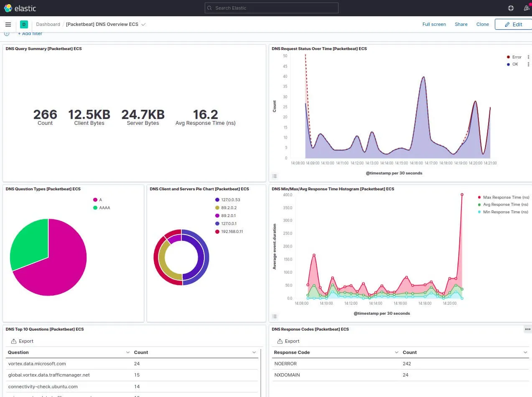Screen dimensions: 532x397
Task: Toggle A question type legend entry
Action: point(97,200)
